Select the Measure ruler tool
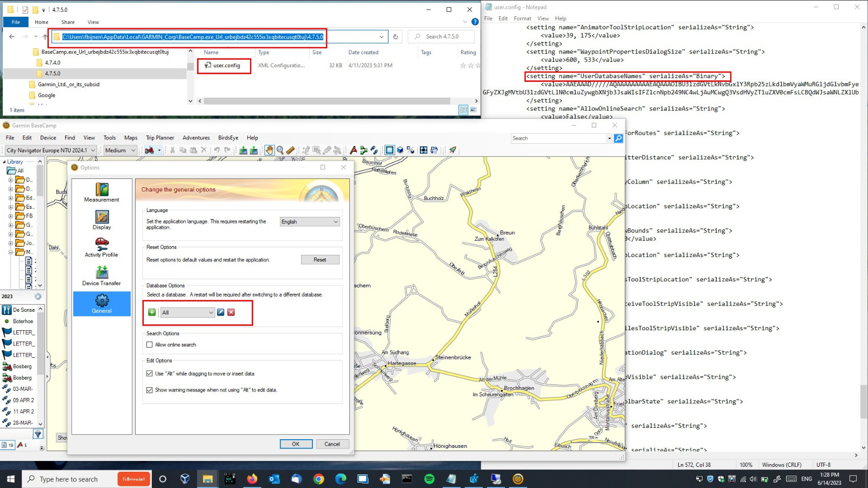This screenshot has width=868, height=488. click(x=290, y=150)
